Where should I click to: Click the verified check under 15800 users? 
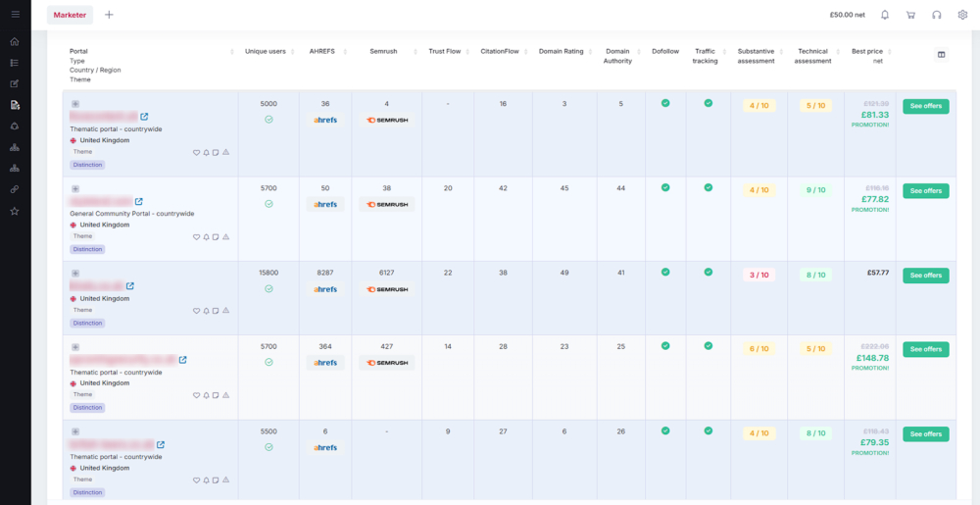coord(269,288)
